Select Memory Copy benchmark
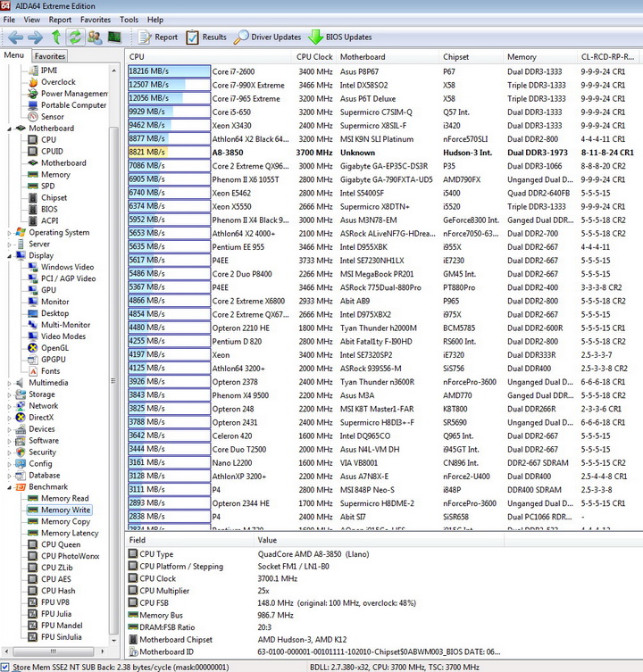Viewport: 643px width, 672px height. (x=65, y=521)
